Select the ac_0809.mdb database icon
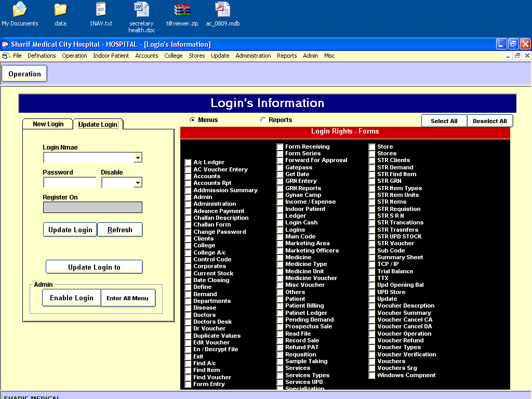 [x=222, y=14]
